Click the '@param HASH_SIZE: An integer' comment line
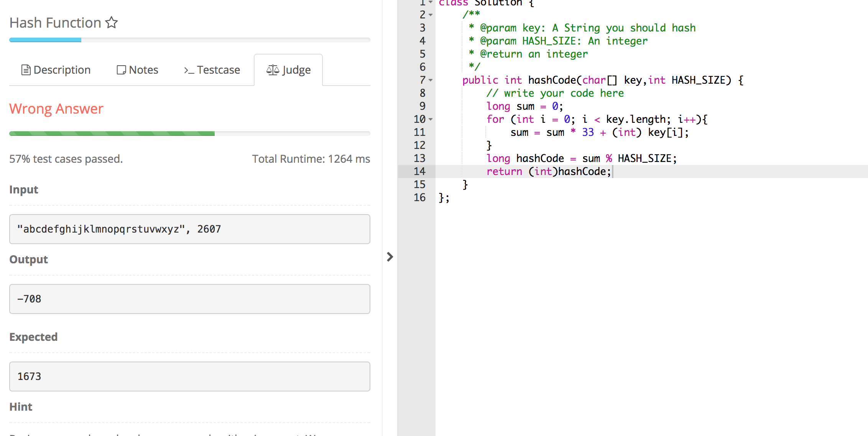The height and width of the screenshot is (436, 868). (558, 41)
